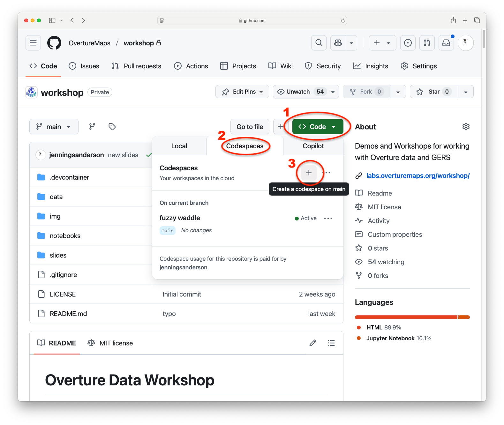Click Safari share icon
This screenshot has width=504, height=425.
[453, 20]
